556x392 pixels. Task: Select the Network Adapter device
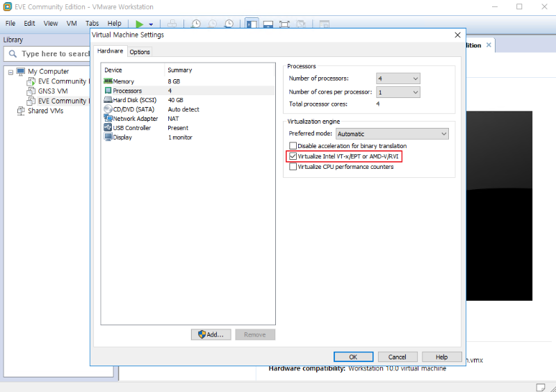click(135, 119)
